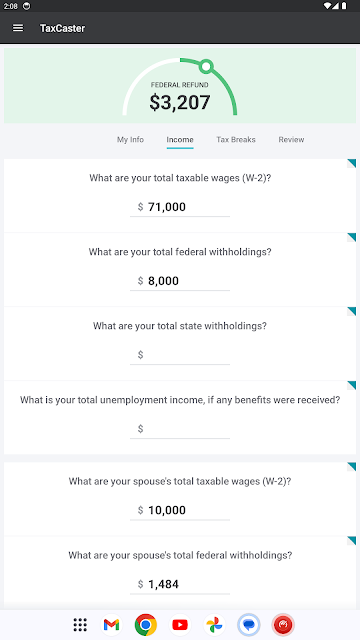Launch Chrome from the dock

point(146,624)
